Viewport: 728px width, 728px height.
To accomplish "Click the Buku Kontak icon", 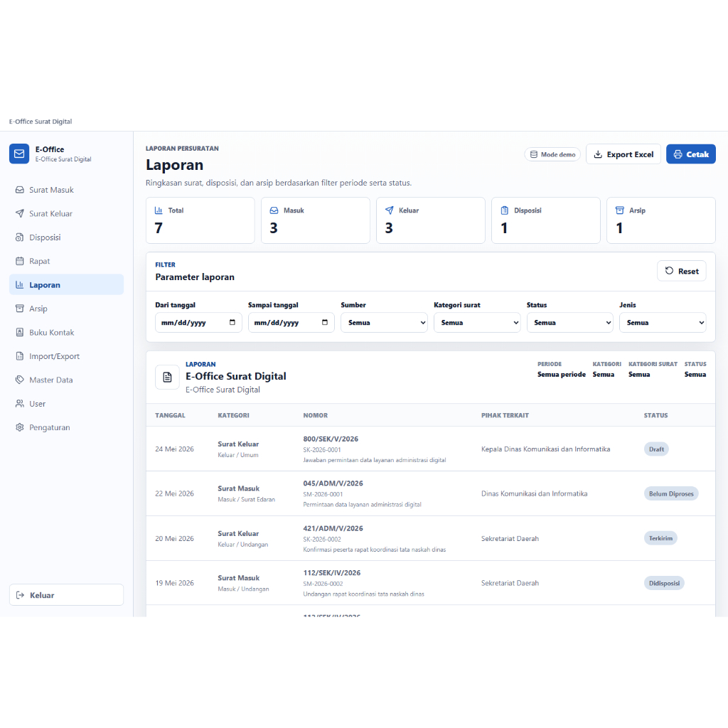I will (19, 333).
